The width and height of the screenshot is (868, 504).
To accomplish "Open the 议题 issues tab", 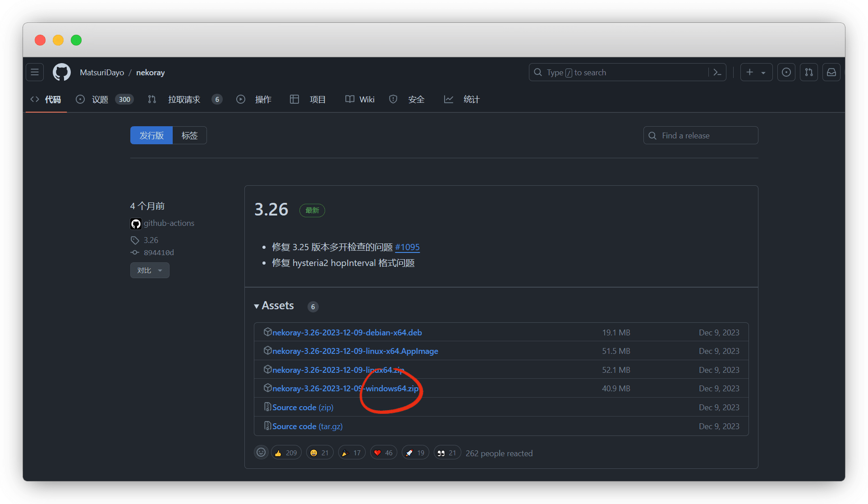I will point(100,99).
